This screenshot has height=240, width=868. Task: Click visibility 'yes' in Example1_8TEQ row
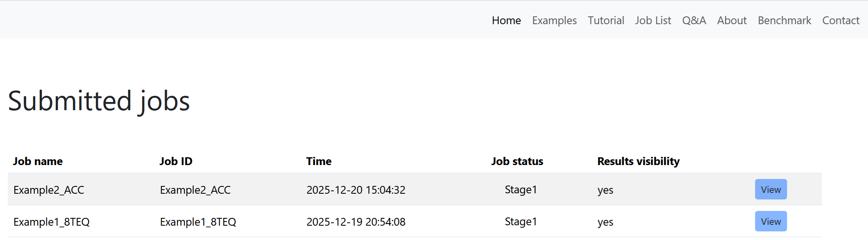(605, 222)
